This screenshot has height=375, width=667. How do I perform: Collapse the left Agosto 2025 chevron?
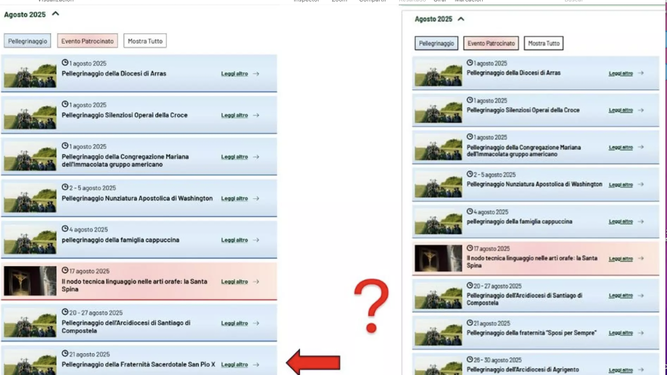click(x=56, y=14)
